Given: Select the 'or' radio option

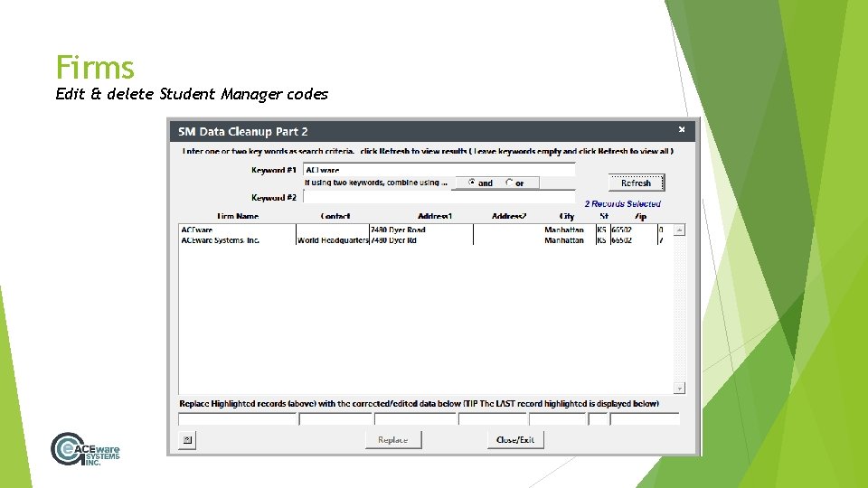Looking at the screenshot, I should coord(514,183).
